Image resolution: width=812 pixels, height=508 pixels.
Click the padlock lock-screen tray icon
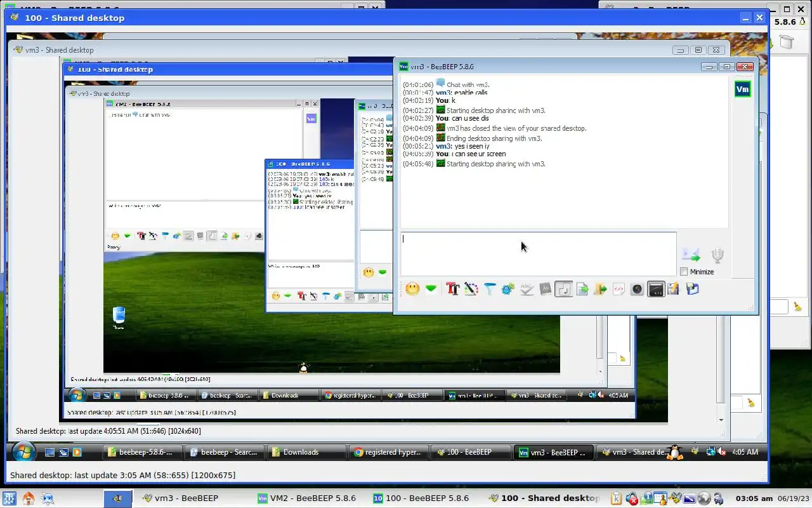pyautogui.click(x=718, y=498)
